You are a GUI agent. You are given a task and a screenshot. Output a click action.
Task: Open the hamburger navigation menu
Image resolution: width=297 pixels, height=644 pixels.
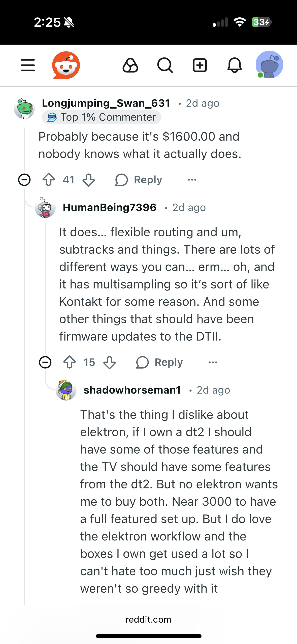28,65
